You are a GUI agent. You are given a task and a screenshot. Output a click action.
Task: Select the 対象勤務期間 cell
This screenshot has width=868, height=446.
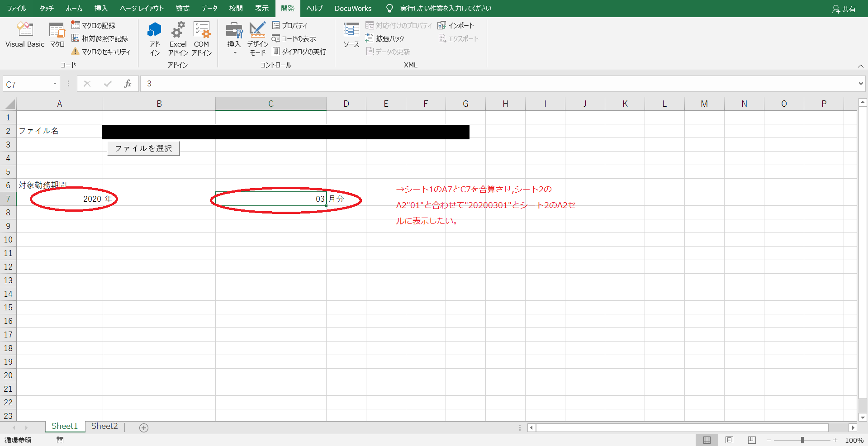click(x=60, y=185)
